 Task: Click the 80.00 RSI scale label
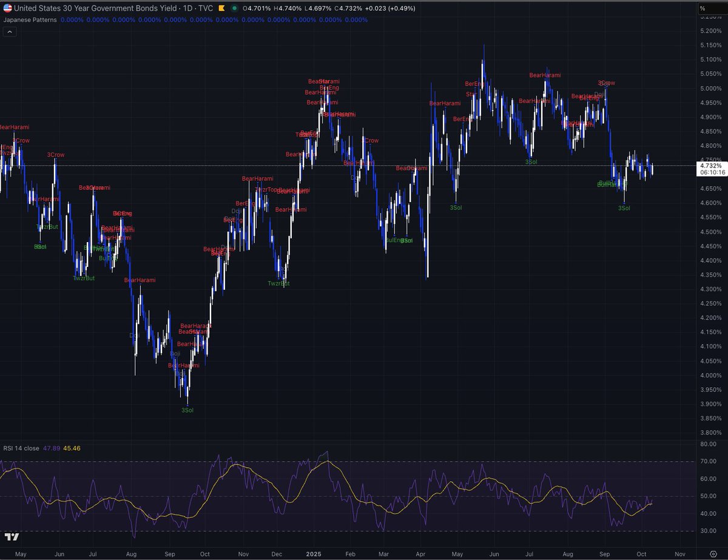(x=708, y=444)
